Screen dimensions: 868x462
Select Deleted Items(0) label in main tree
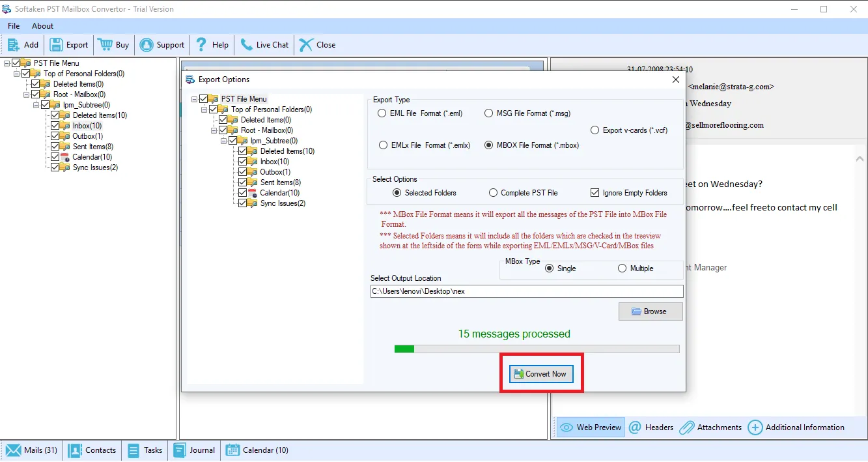point(78,84)
